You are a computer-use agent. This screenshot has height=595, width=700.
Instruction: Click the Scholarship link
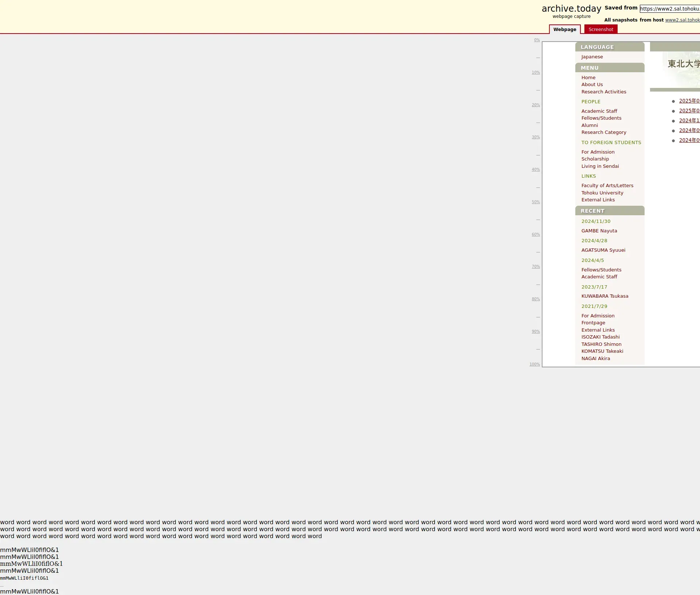[595, 159]
